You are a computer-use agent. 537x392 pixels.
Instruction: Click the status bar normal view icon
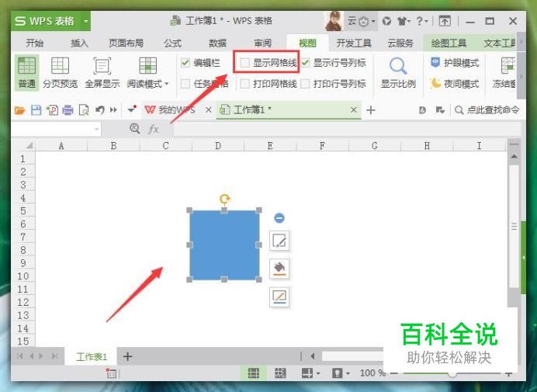[254, 373]
